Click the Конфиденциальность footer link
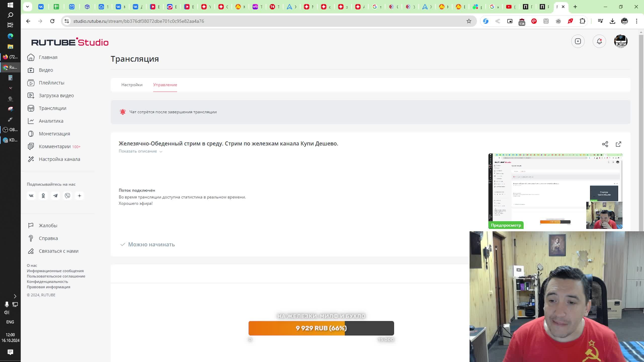Image resolution: width=644 pixels, height=362 pixels. (x=47, y=282)
